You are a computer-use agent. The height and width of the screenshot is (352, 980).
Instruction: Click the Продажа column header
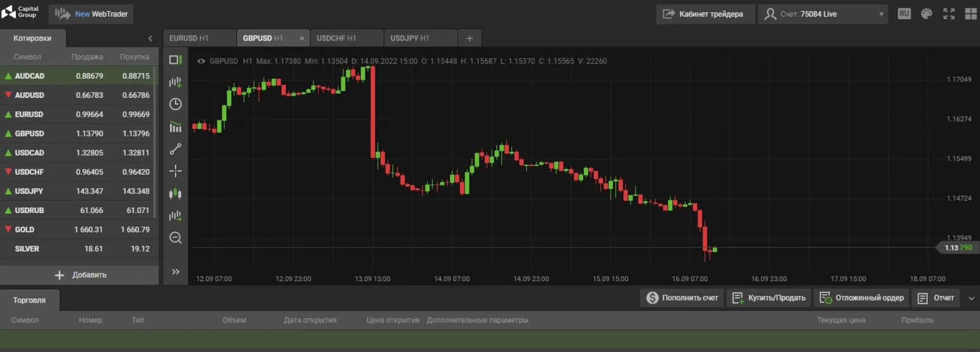tap(87, 57)
